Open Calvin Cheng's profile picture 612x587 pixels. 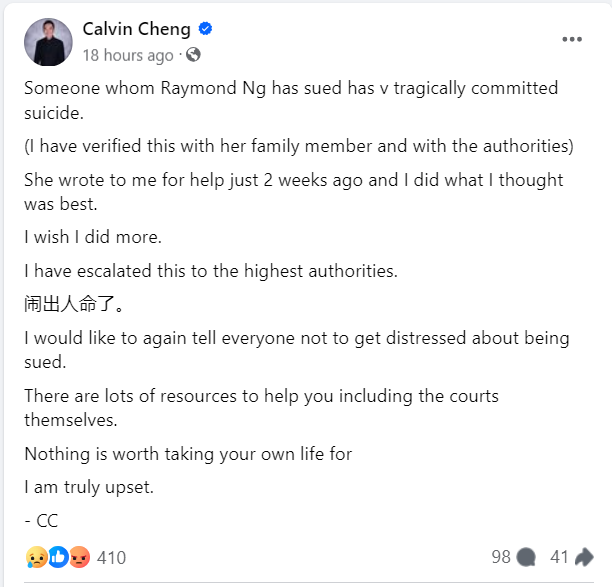point(48,42)
